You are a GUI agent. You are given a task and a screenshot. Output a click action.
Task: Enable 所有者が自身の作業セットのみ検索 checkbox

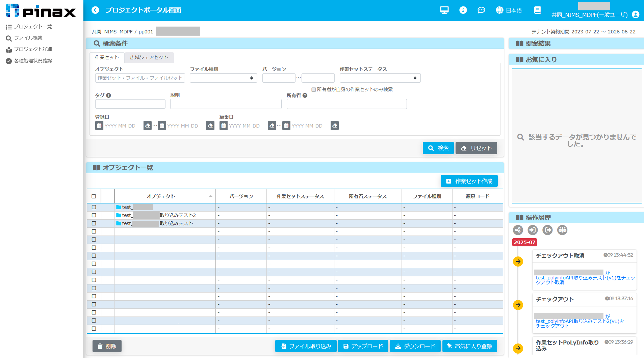313,89
